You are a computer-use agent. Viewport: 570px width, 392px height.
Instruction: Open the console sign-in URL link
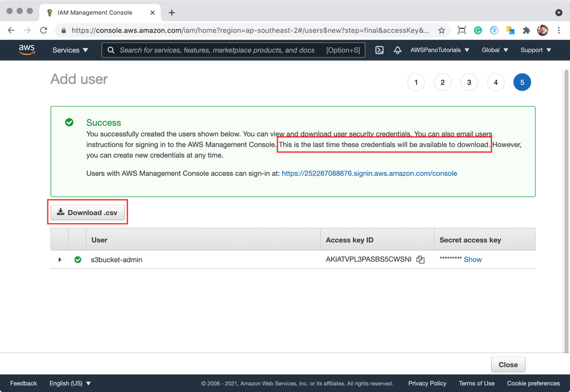tap(369, 173)
